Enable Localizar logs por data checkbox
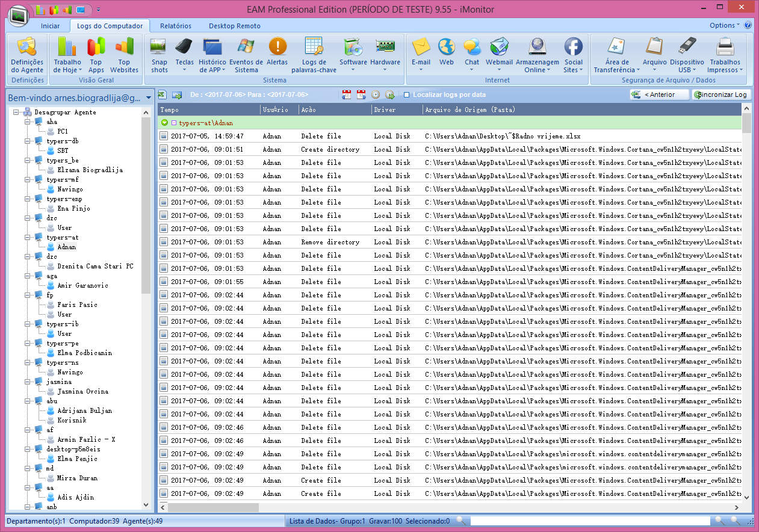The height and width of the screenshot is (532, 759). [x=407, y=95]
